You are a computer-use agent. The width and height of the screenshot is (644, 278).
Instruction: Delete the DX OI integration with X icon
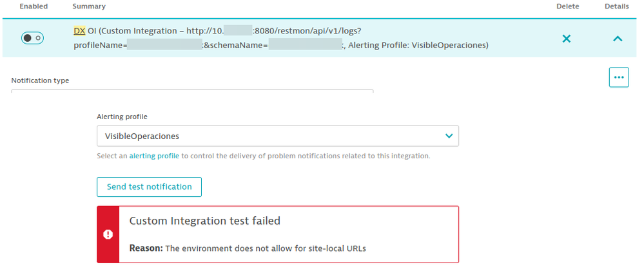pyautogui.click(x=566, y=39)
